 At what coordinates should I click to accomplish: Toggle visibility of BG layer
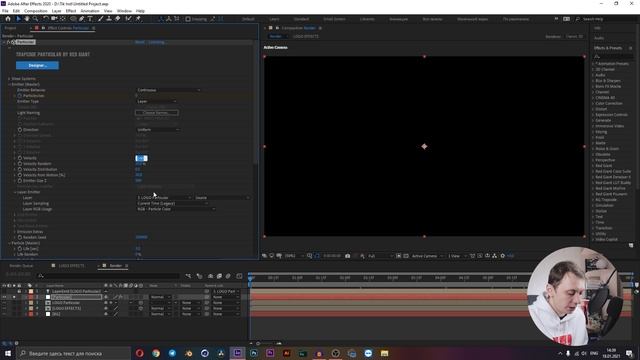coord(4,314)
